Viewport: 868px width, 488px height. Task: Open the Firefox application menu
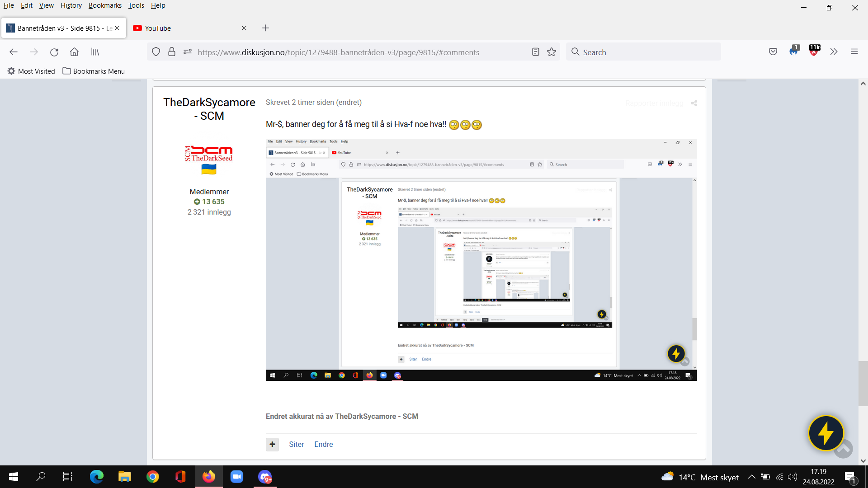point(854,52)
